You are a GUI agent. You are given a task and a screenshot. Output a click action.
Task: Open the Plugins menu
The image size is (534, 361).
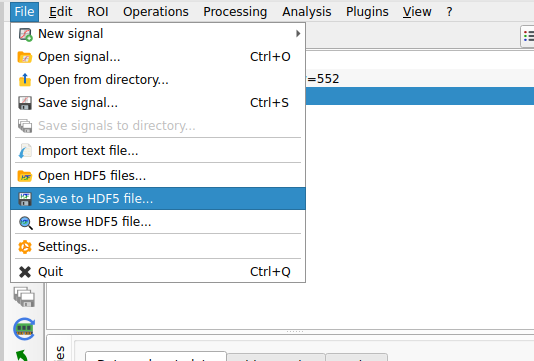tap(367, 12)
